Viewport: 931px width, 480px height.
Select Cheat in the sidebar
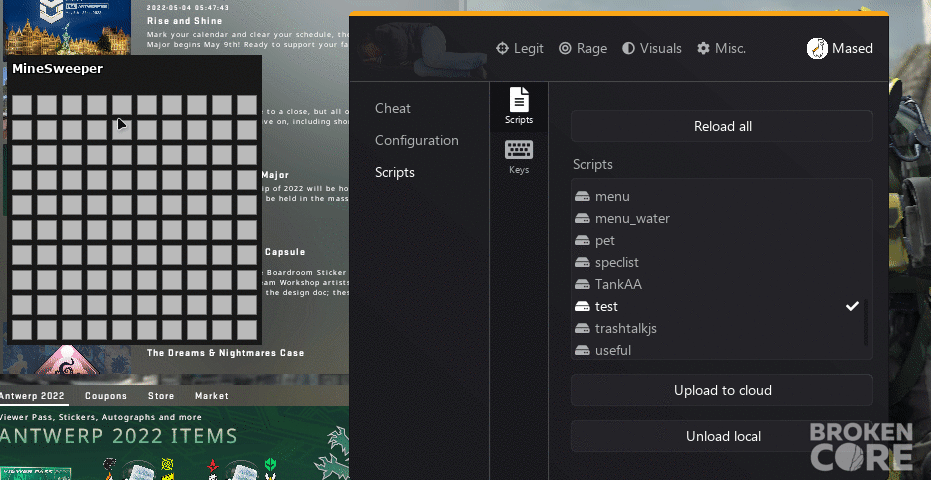point(392,108)
